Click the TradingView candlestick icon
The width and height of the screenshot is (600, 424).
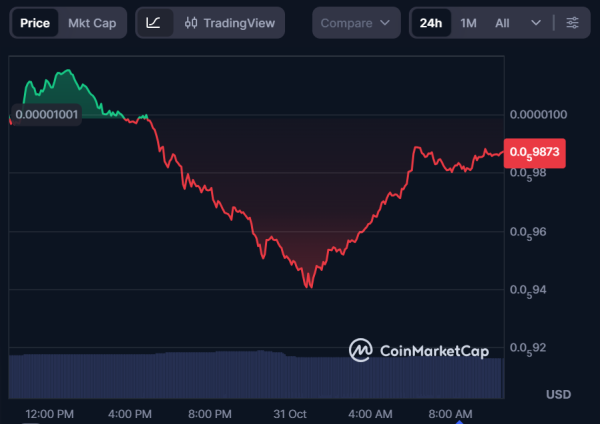192,23
